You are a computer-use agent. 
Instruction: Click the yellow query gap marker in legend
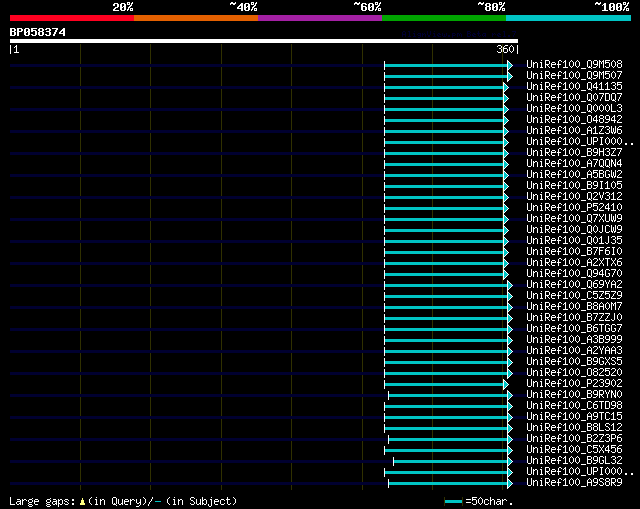(x=82, y=502)
